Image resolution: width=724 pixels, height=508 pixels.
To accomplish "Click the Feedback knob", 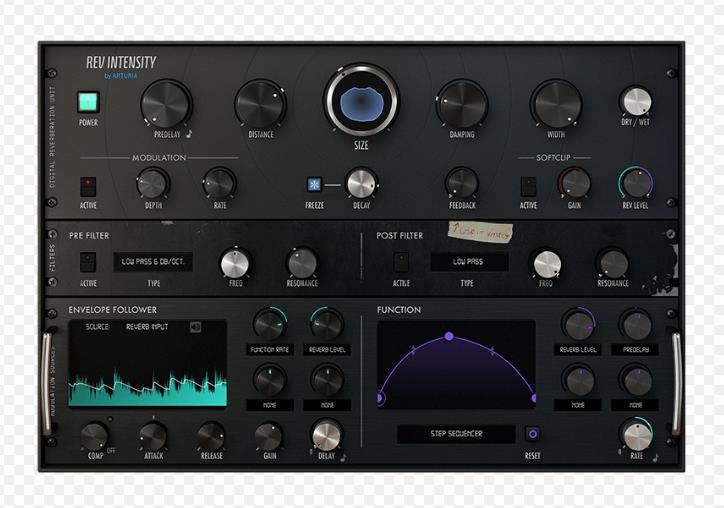I will tap(462, 184).
